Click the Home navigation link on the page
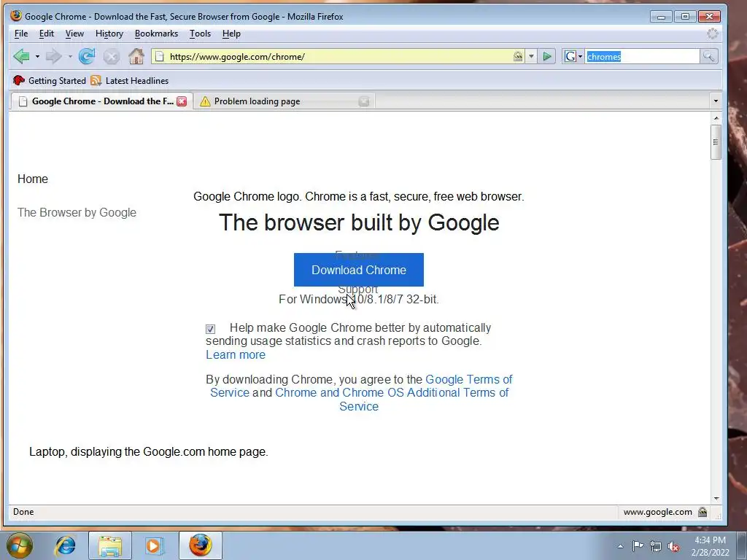747x560 pixels. [x=33, y=179]
